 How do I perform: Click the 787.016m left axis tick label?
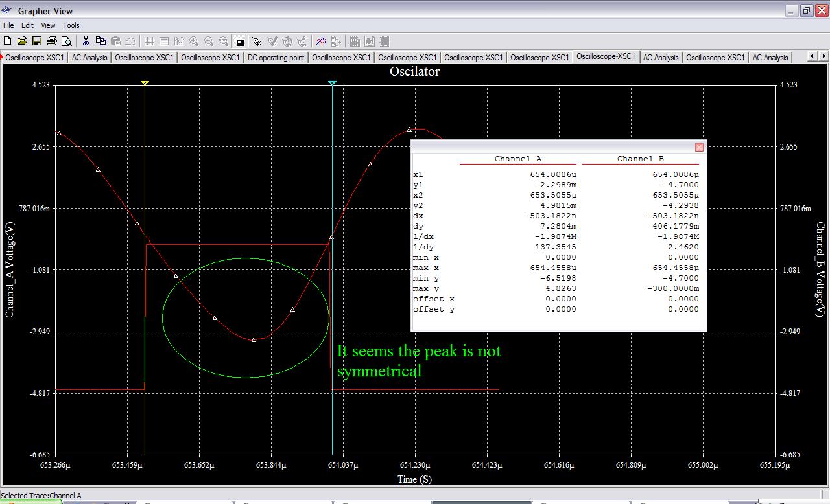34,209
